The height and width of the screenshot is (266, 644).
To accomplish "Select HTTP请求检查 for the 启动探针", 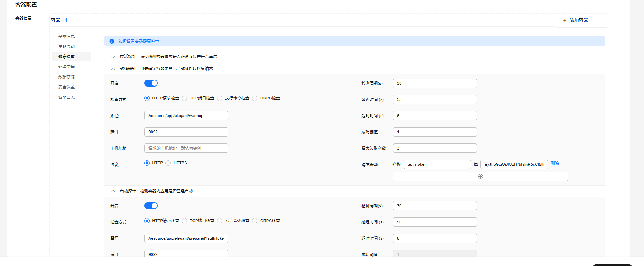I will click(147, 221).
